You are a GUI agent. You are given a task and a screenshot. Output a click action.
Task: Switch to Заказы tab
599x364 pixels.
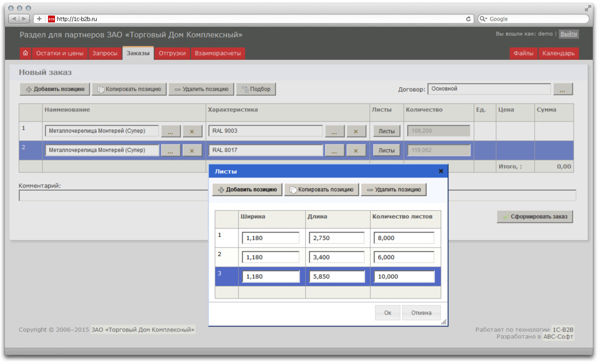pos(138,53)
